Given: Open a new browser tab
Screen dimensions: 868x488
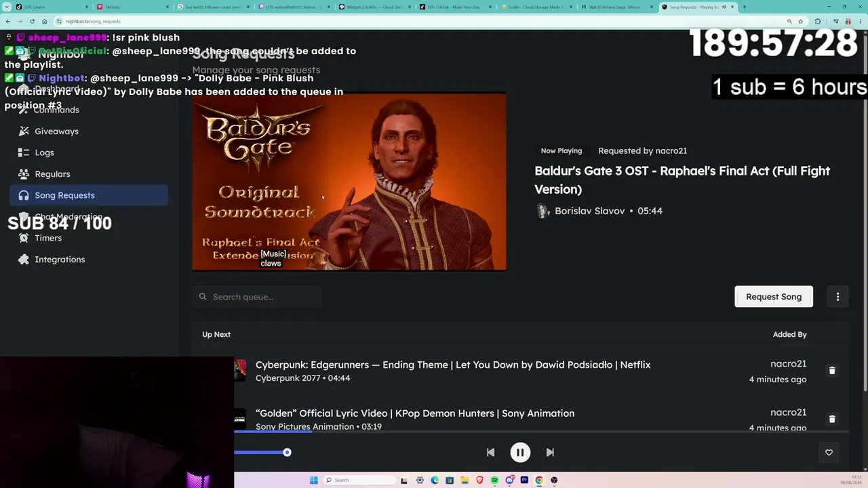Looking at the screenshot, I should [x=744, y=7].
